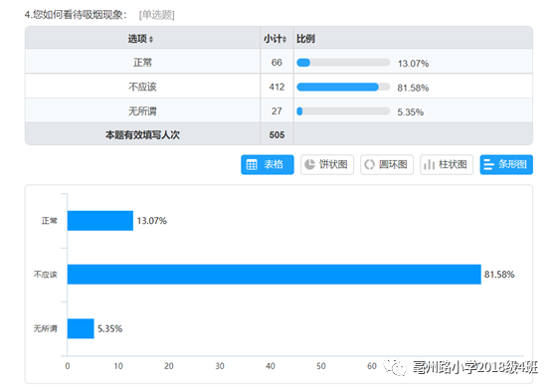Select the 饼状图 pie chart button
555x392 pixels.
[327, 165]
